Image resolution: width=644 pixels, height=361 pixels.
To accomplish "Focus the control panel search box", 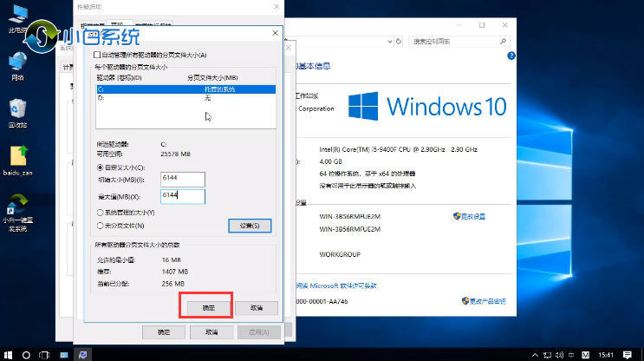I will click(459, 42).
